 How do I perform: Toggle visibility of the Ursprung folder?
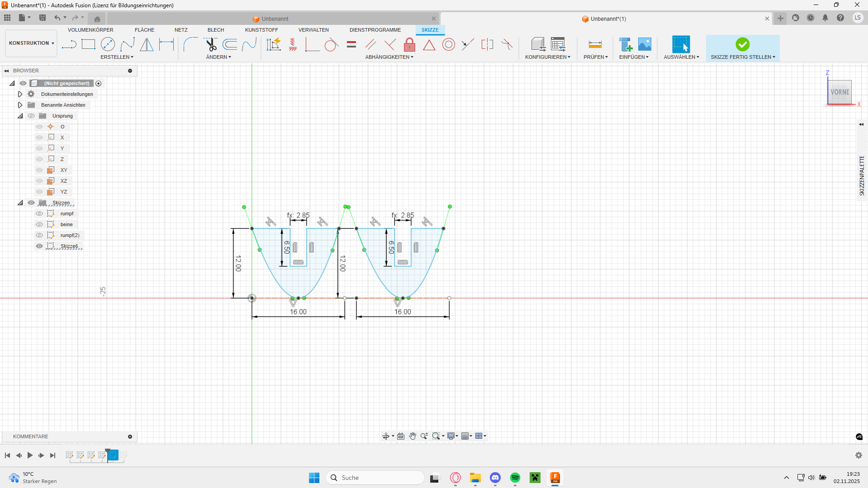(x=31, y=116)
